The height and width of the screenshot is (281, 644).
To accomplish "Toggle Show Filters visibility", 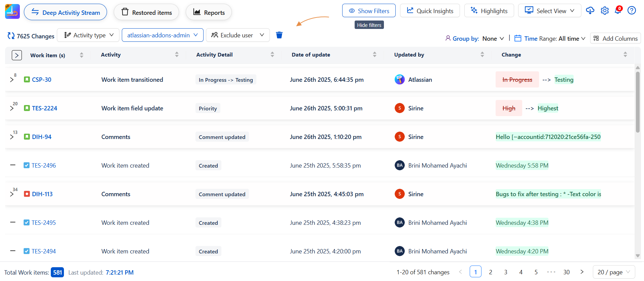I will 369,11.
